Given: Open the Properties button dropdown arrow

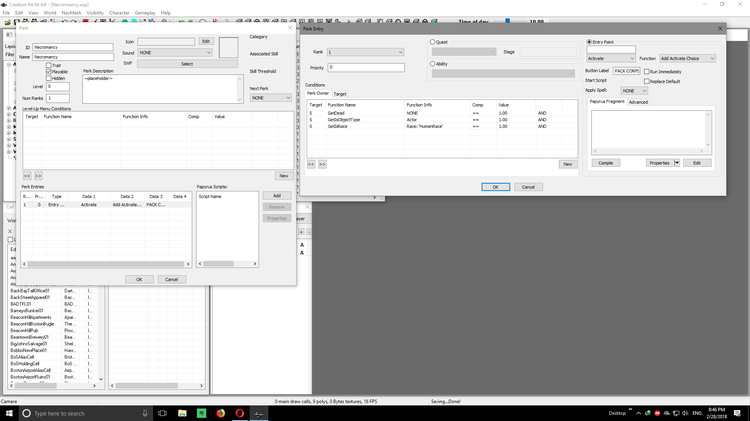Looking at the screenshot, I should click(677, 163).
